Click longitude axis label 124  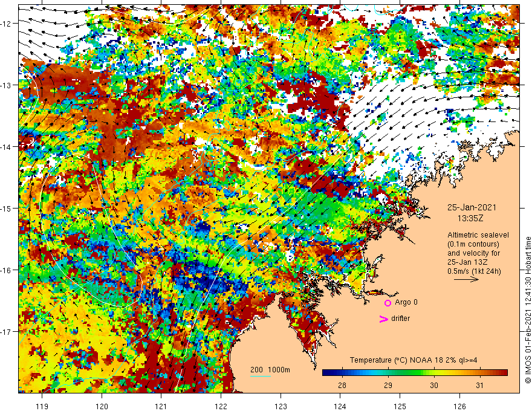coord(340,406)
